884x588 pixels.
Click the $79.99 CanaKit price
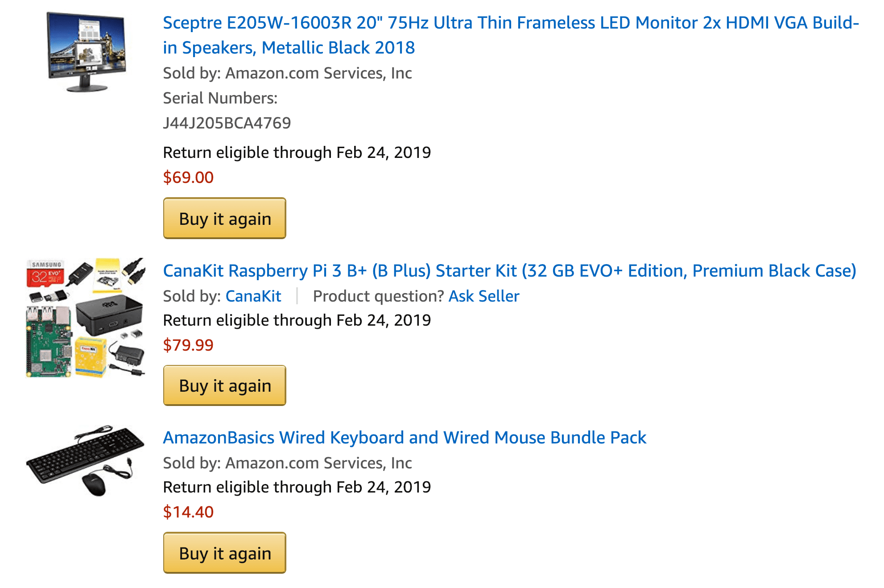pos(188,345)
